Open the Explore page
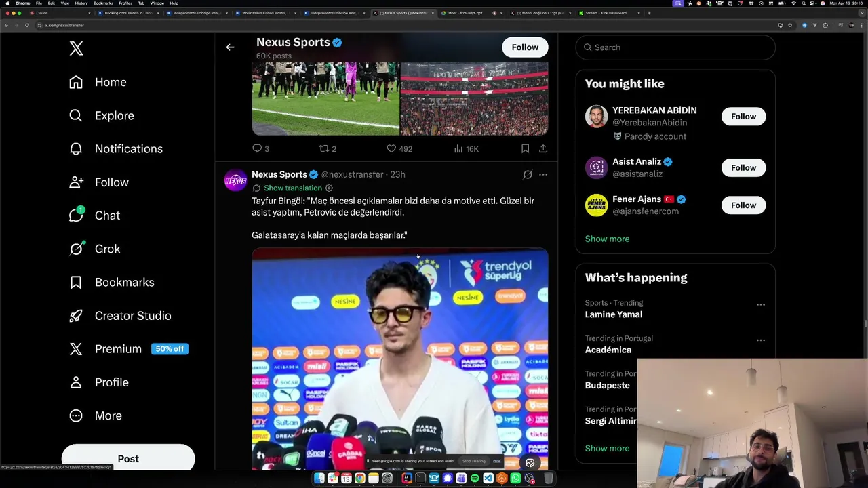Screen dimensions: 868x488 coord(102,115)
